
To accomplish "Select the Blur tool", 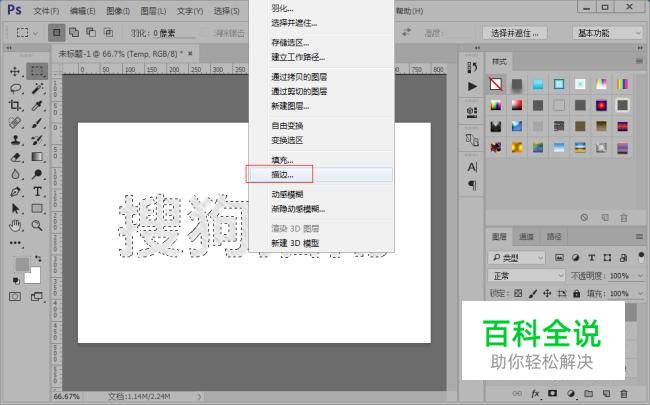I will click(x=15, y=174).
